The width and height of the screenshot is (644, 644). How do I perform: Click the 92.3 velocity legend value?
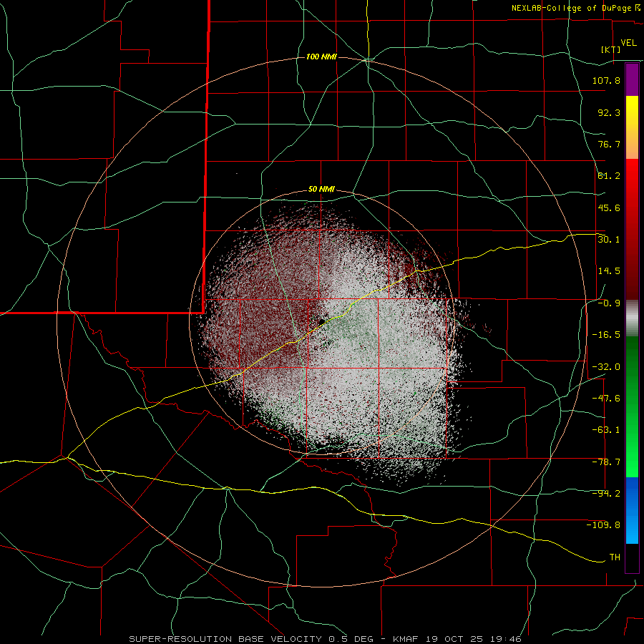(609, 112)
